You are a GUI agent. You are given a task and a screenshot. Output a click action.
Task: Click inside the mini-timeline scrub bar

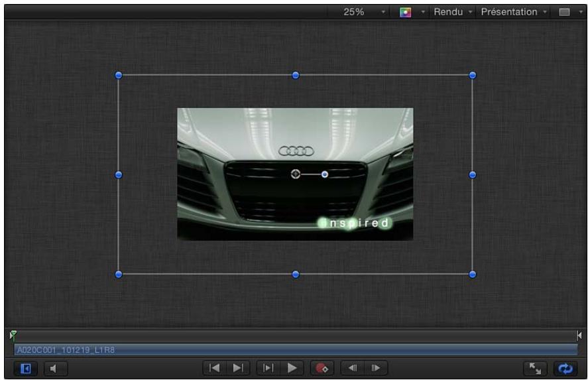[x=296, y=336]
